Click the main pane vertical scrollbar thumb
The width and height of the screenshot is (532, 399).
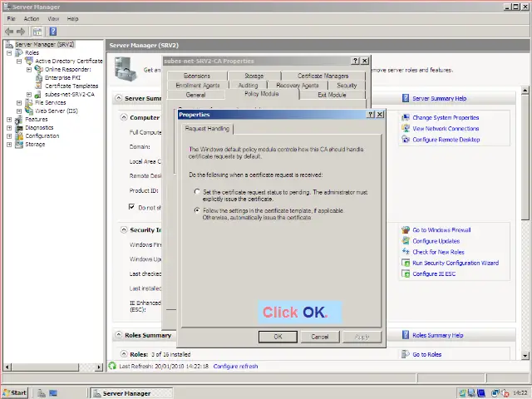(525, 157)
